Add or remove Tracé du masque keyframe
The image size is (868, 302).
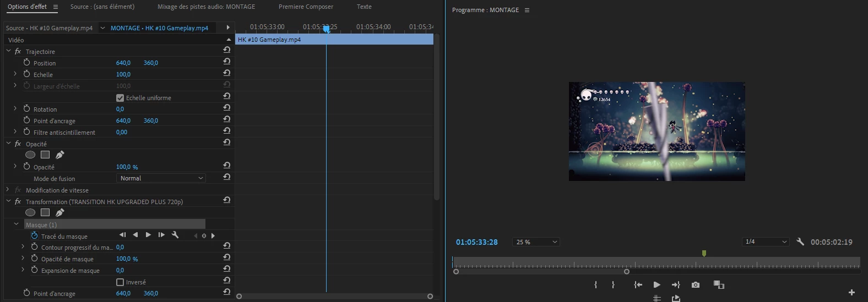point(204,236)
